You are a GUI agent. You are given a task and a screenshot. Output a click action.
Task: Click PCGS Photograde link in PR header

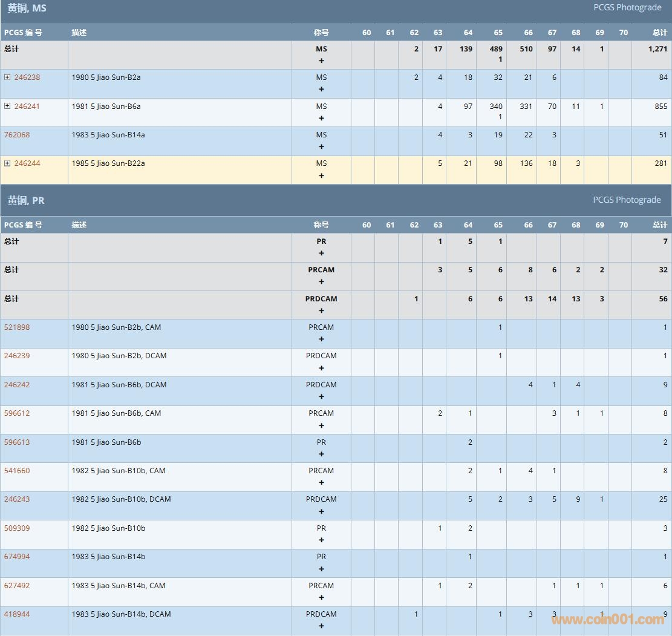click(627, 200)
